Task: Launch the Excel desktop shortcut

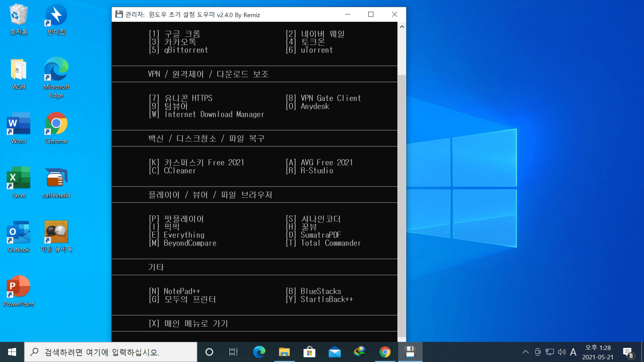Action: (x=19, y=183)
